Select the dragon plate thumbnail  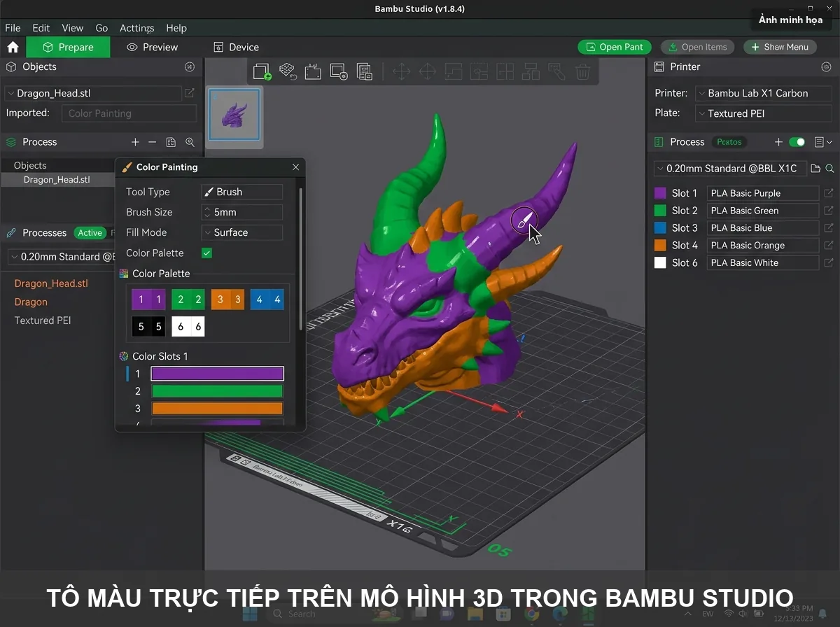(234, 114)
